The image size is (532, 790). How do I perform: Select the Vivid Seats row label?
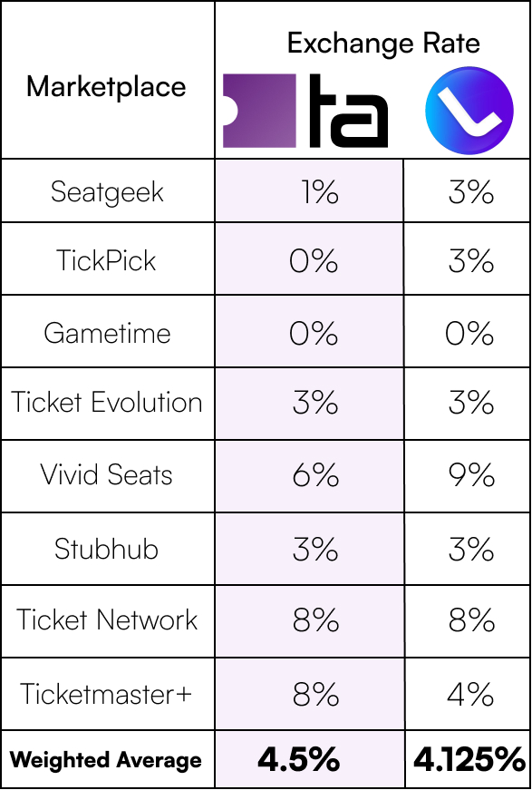pos(107,475)
